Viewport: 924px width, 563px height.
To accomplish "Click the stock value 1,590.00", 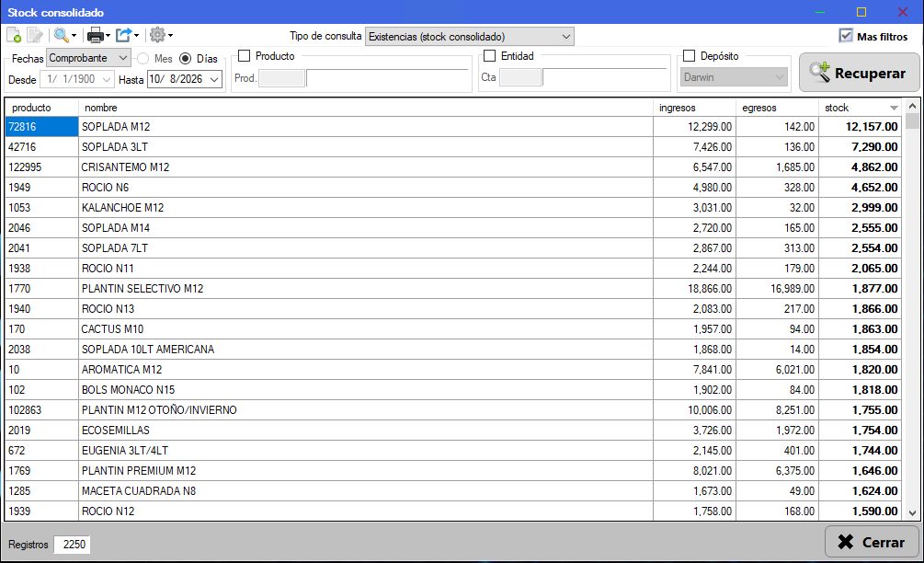I will click(875, 511).
